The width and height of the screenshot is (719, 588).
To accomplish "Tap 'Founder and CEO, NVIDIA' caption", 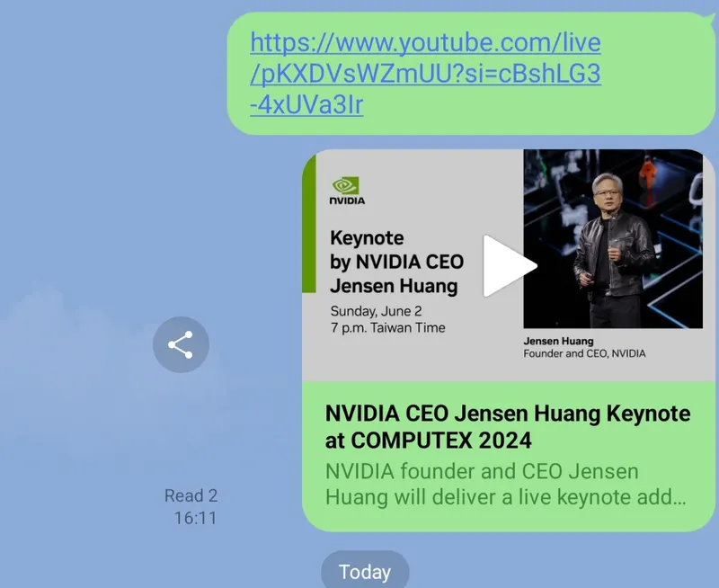I will (x=584, y=353).
